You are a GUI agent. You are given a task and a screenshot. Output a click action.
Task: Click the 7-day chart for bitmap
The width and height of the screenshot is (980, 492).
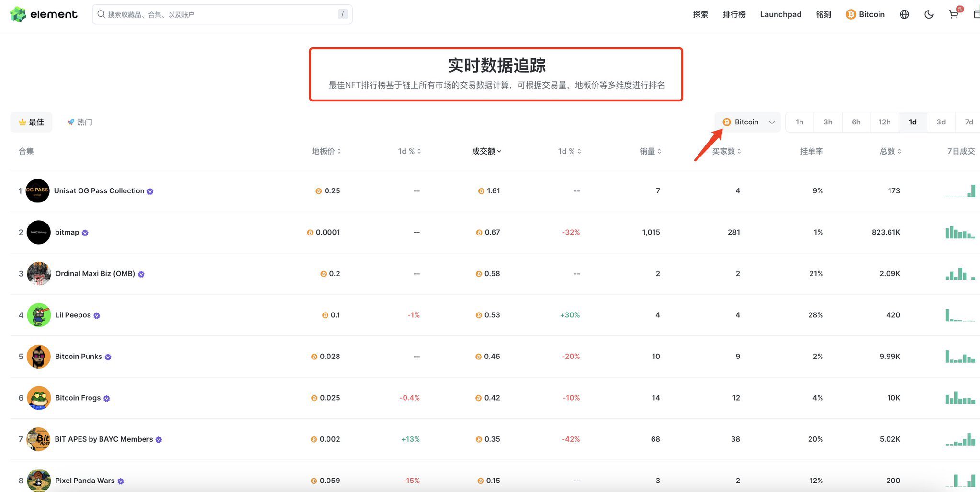(x=960, y=232)
